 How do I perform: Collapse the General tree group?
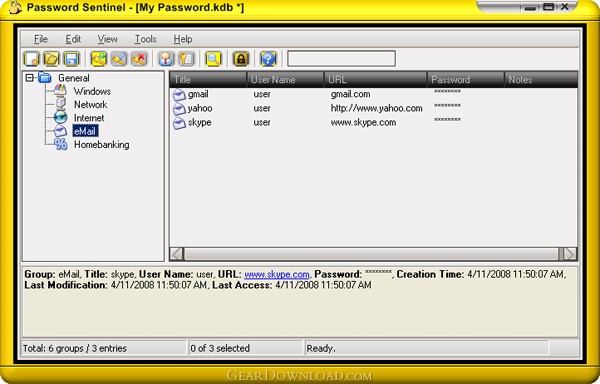click(29, 78)
